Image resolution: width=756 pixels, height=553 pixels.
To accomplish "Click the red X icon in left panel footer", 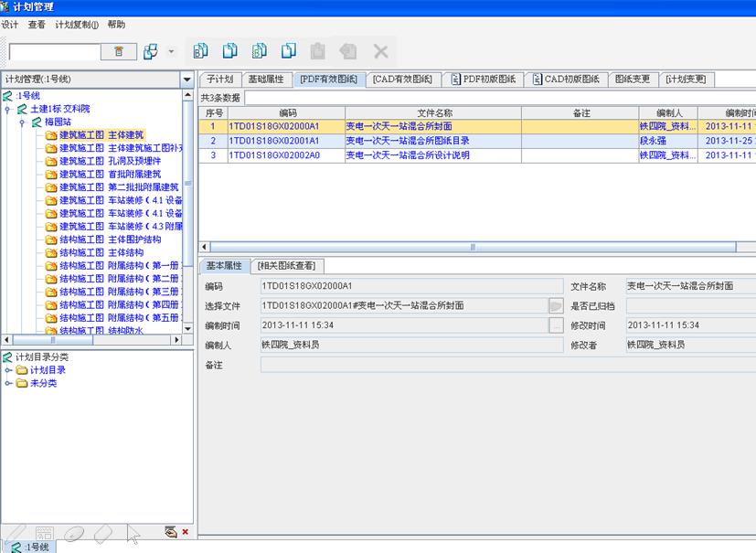I will [186, 532].
